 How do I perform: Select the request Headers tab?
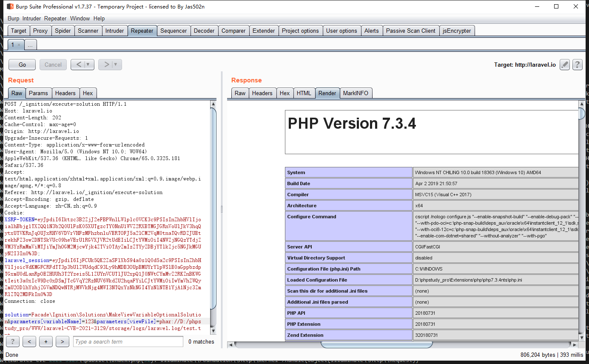[x=65, y=93]
